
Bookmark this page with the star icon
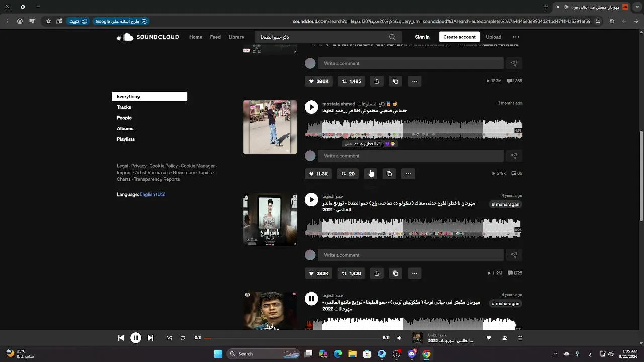[x=48, y=21]
